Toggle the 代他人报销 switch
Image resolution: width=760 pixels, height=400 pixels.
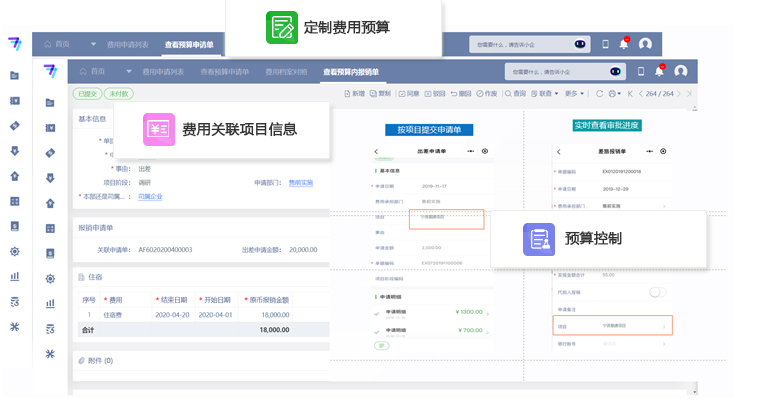[x=657, y=292]
